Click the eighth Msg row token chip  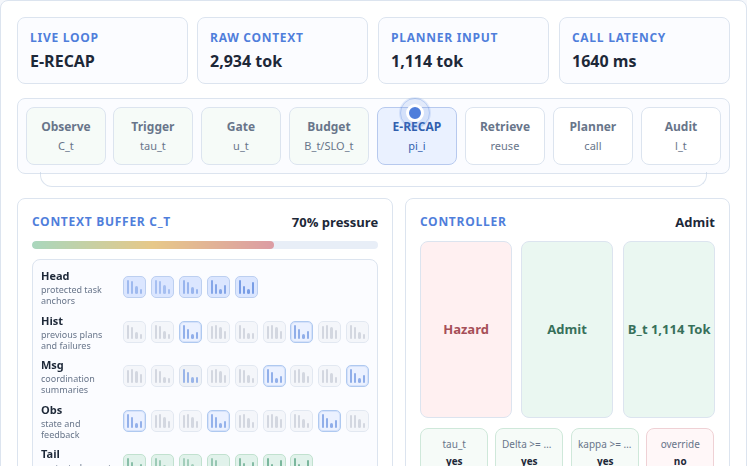pos(330,376)
